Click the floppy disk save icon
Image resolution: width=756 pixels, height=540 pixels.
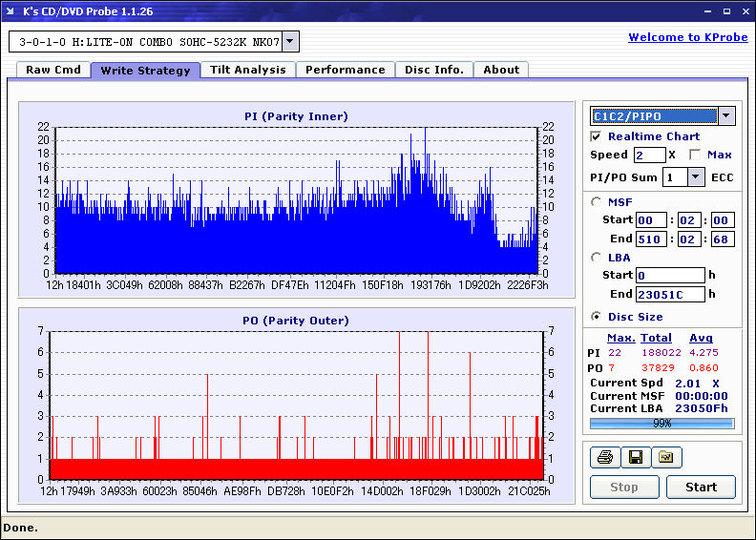point(635,458)
